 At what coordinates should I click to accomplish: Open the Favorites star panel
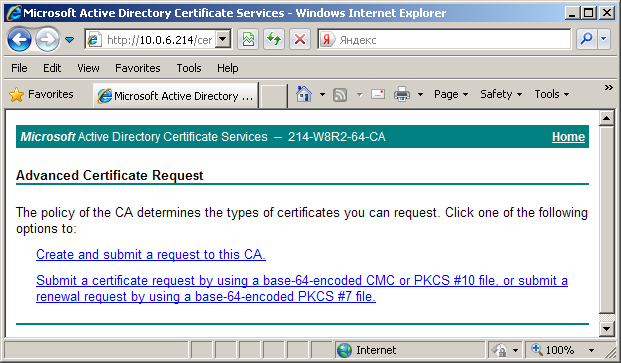[41, 94]
